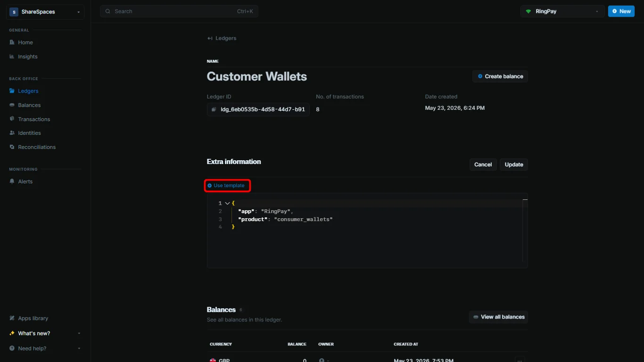Copy the Ledger ID value
The image size is (644, 362).
[258, 109]
